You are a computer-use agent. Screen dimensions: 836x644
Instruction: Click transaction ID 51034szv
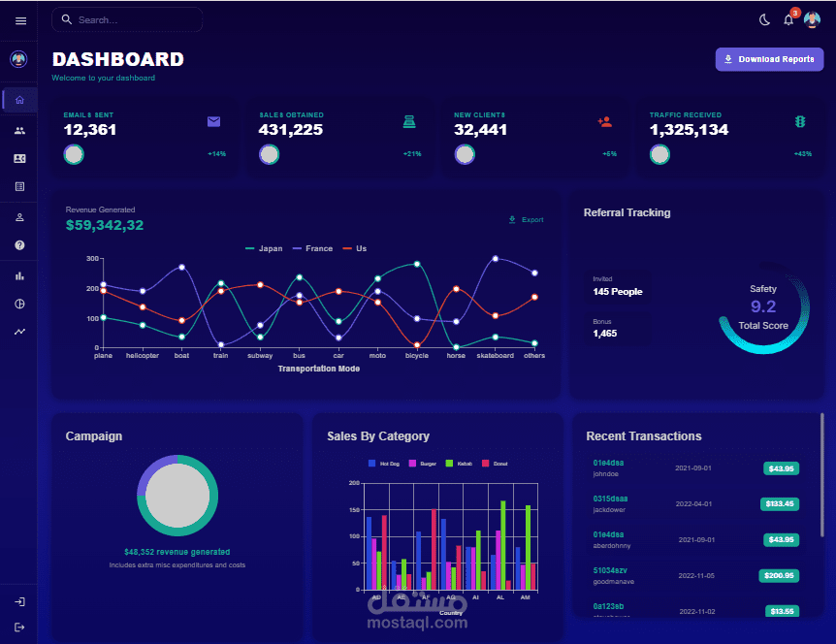[x=610, y=570]
